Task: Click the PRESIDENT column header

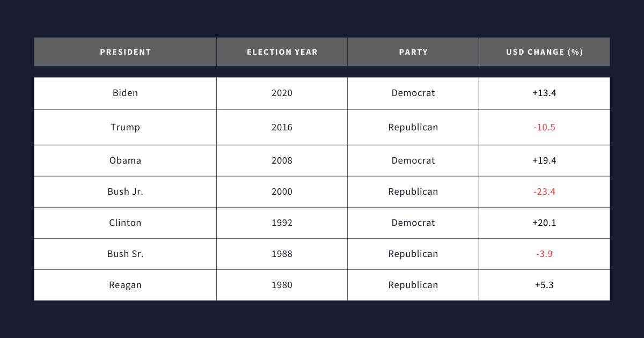Action: [126, 52]
